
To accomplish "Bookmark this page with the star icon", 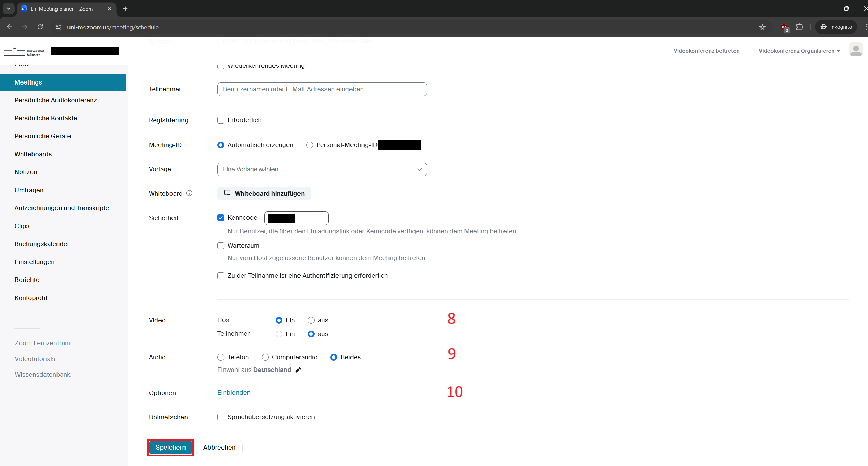I will tap(762, 27).
